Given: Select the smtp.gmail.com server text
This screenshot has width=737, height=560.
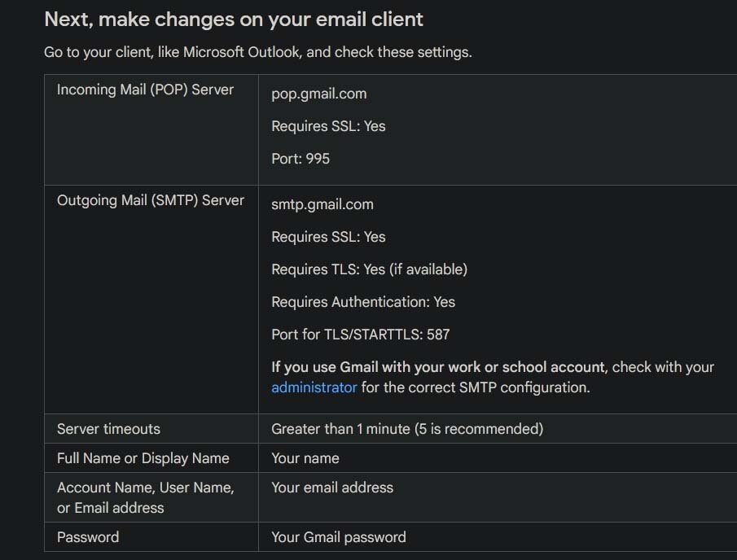Looking at the screenshot, I should click(322, 204).
